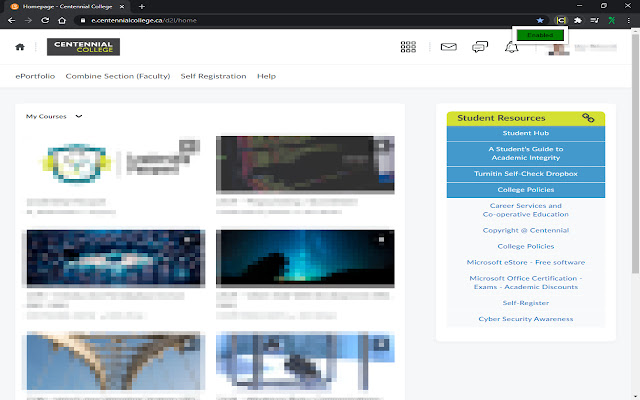Open a new browser tab
Screen dimensions: 640x400
142,7
